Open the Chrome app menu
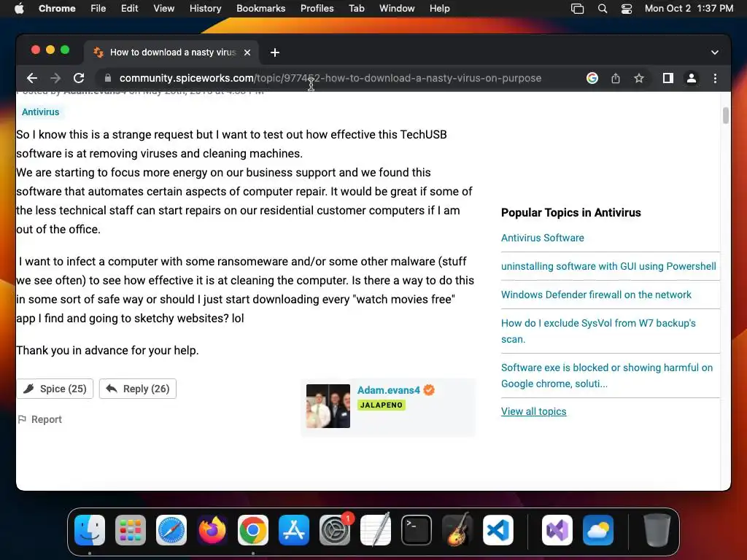This screenshot has width=747, height=560. tap(57, 8)
